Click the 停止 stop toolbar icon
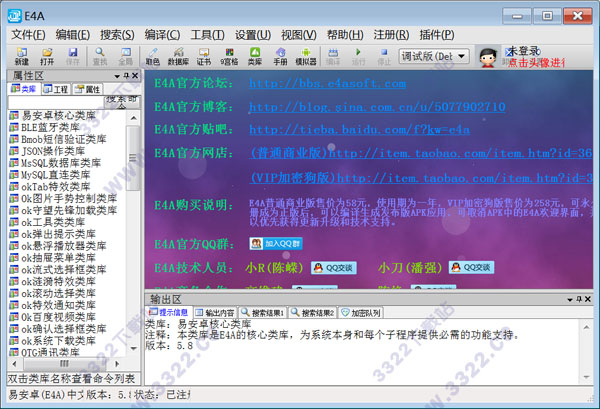 384,56
